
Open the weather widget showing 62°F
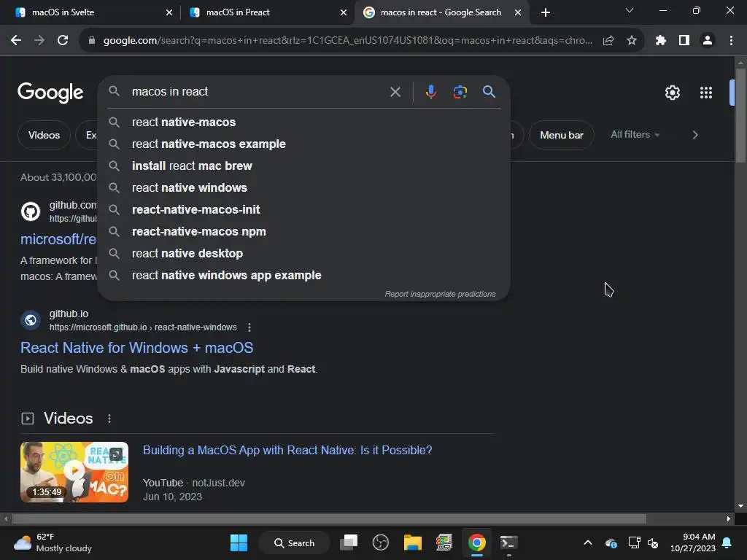tap(53, 542)
